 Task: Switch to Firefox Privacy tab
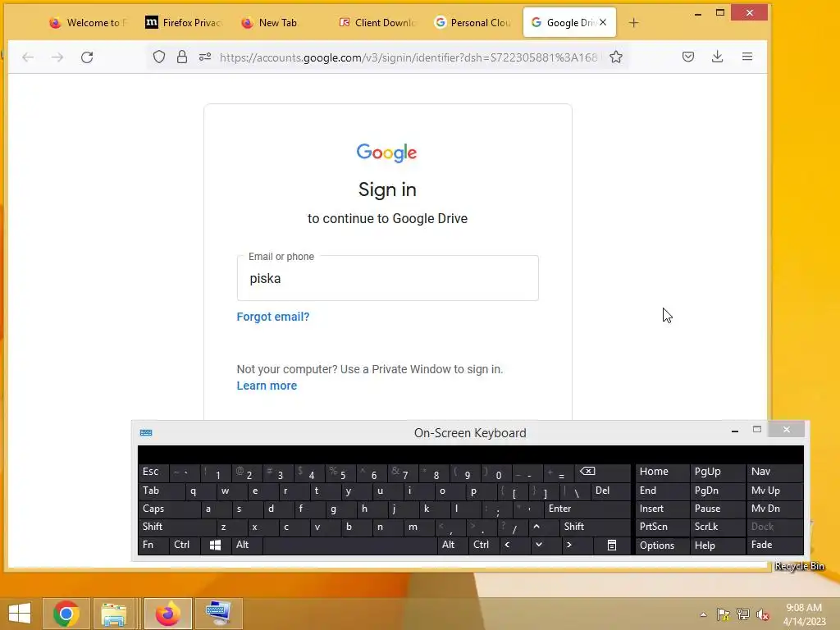click(182, 22)
